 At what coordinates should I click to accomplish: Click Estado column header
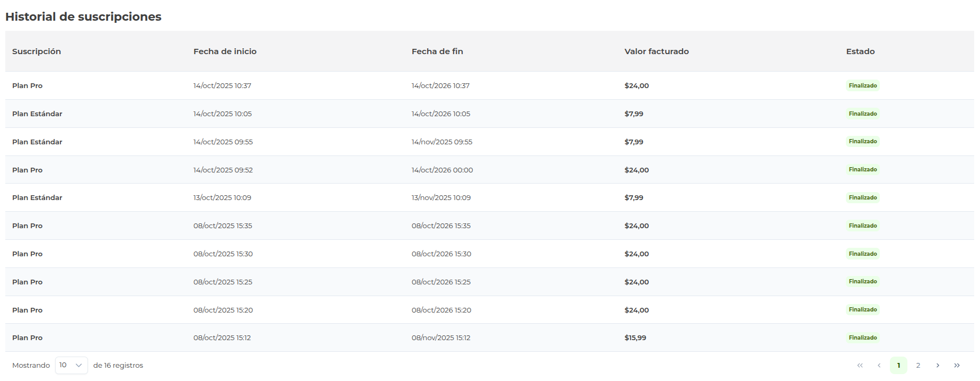tap(860, 51)
